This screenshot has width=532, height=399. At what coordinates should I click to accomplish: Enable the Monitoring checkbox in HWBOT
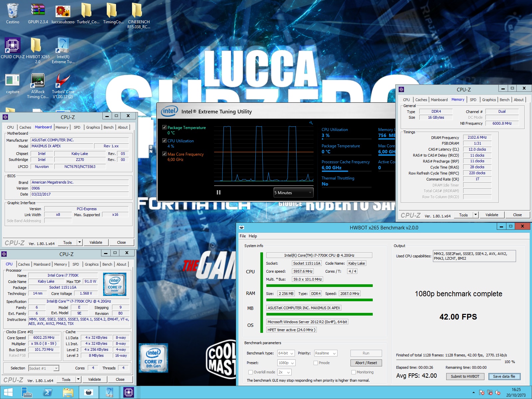[x=353, y=372]
